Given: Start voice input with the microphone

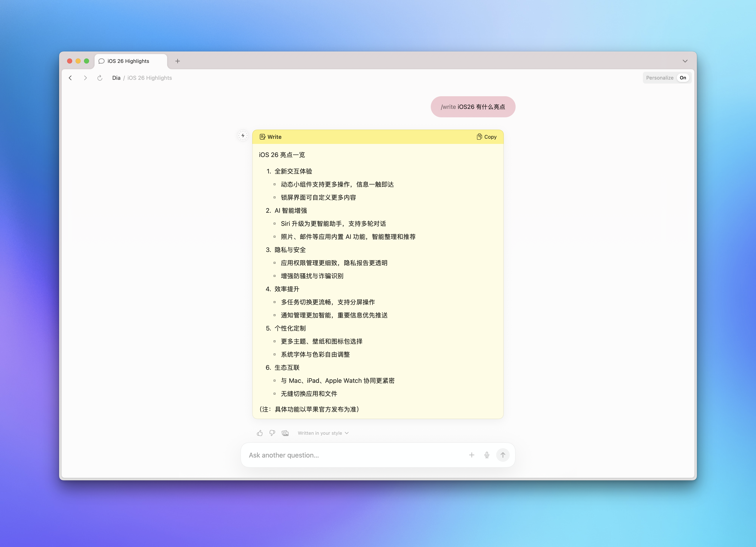Looking at the screenshot, I should pos(487,455).
